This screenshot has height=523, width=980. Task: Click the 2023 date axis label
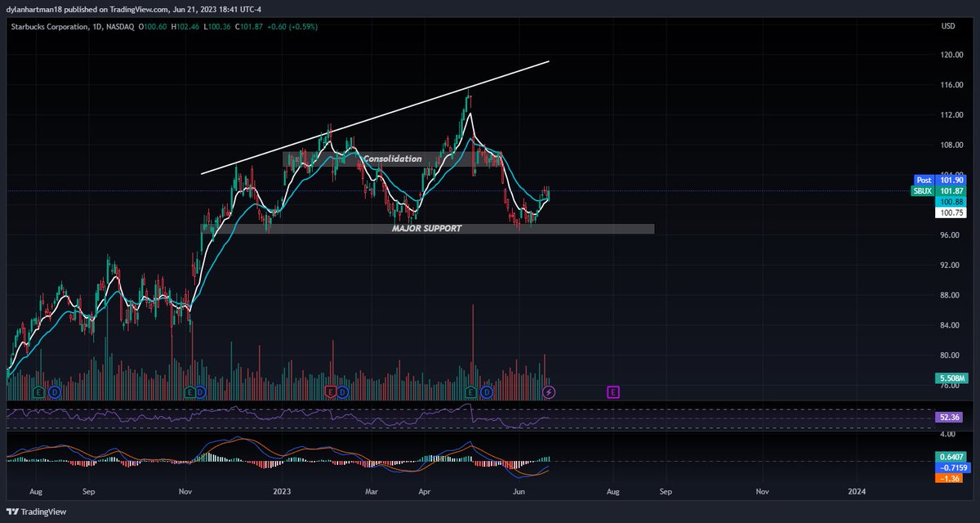(x=282, y=492)
